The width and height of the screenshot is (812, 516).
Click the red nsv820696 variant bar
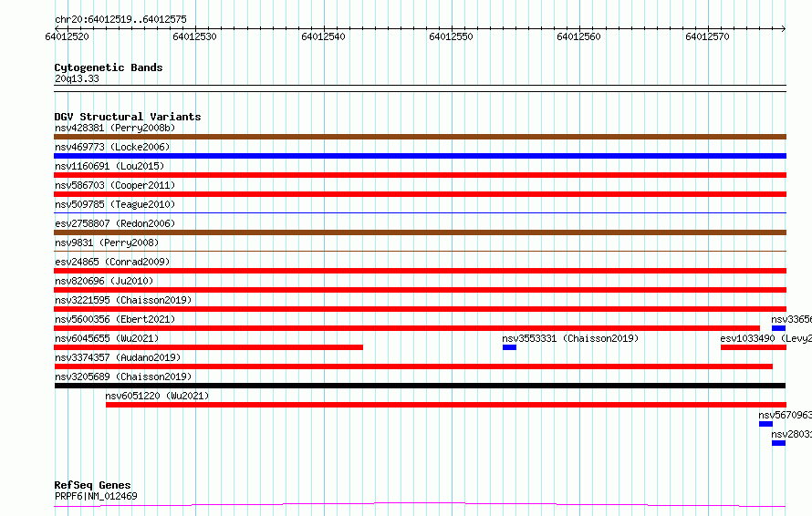point(420,290)
